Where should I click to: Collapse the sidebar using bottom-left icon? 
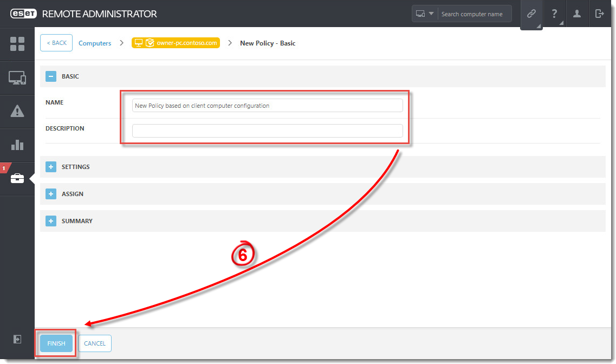click(x=17, y=339)
